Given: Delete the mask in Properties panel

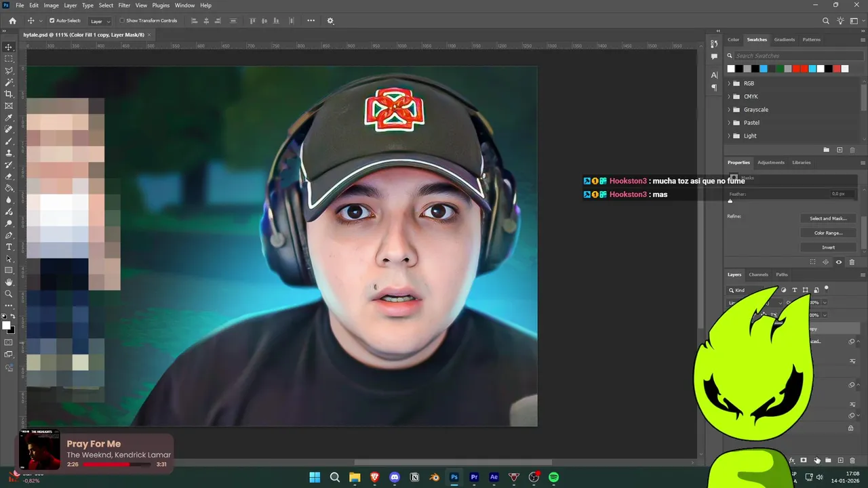Looking at the screenshot, I should 852,262.
